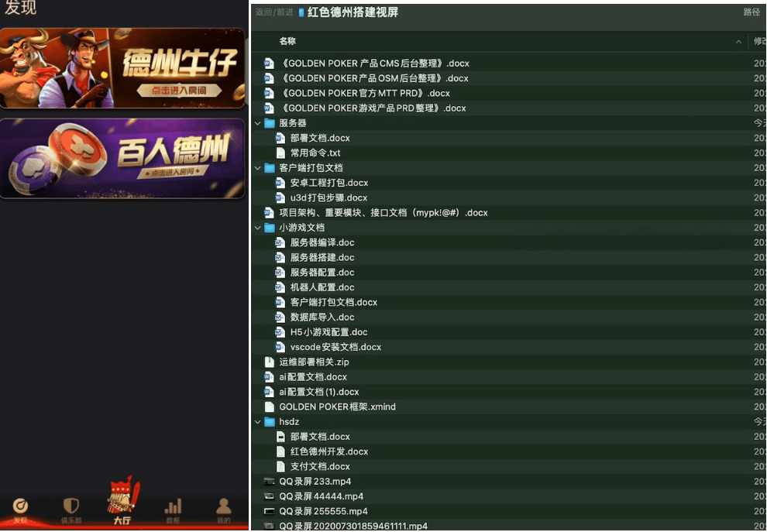
Task: Select ai配置文档 (1).docx file name
Action: click(319, 392)
